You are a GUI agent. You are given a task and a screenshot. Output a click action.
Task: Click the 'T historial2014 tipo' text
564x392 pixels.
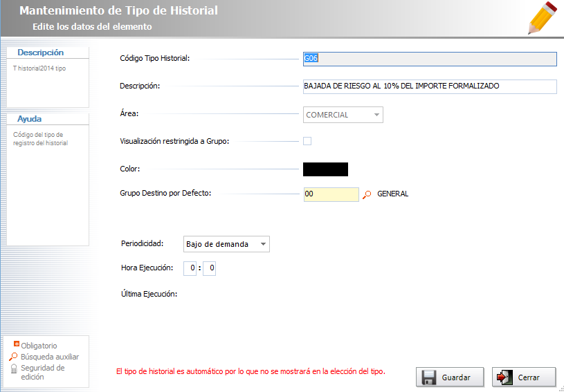click(39, 68)
